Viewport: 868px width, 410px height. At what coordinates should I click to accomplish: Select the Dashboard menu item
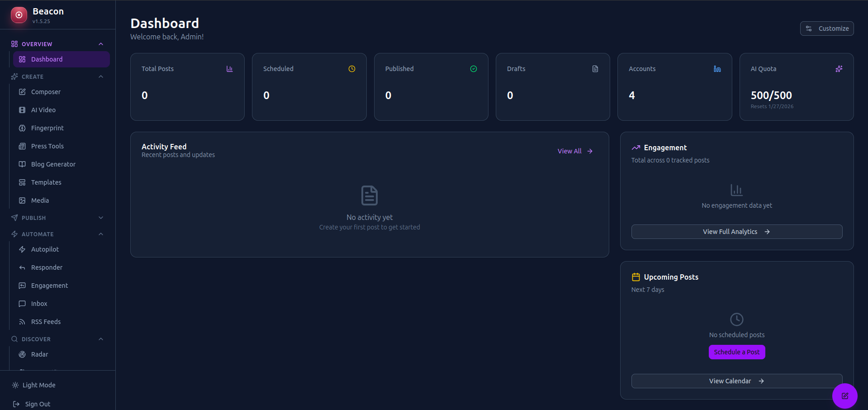pos(46,59)
